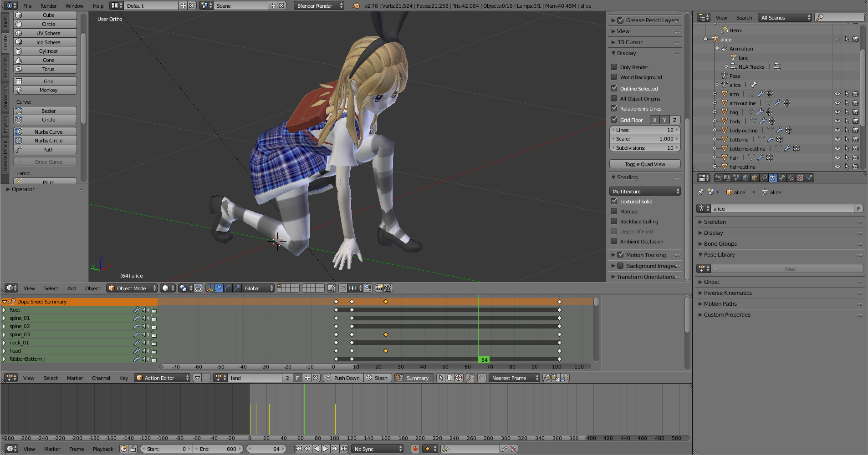Open the Object properties tab (cube icon)
The width and height of the screenshot is (868, 455).
(x=755, y=178)
